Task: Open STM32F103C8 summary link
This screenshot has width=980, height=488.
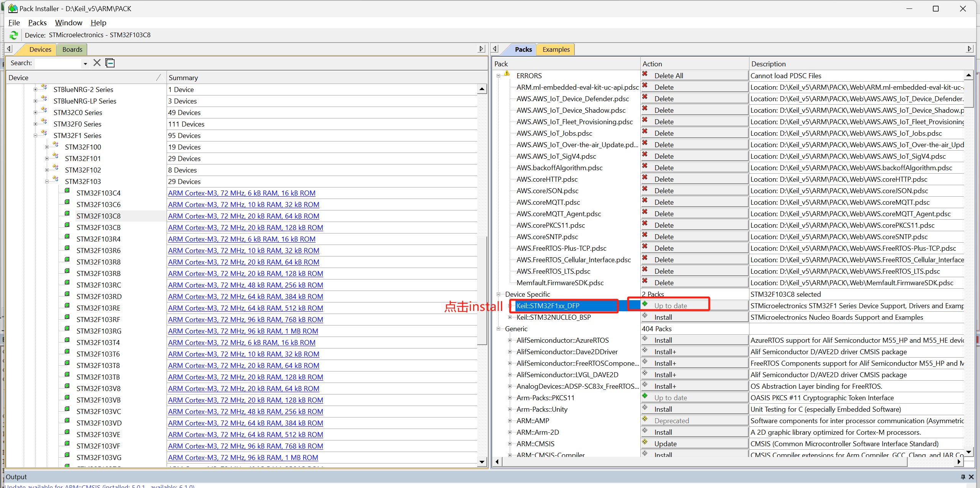Action: tap(244, 216)
